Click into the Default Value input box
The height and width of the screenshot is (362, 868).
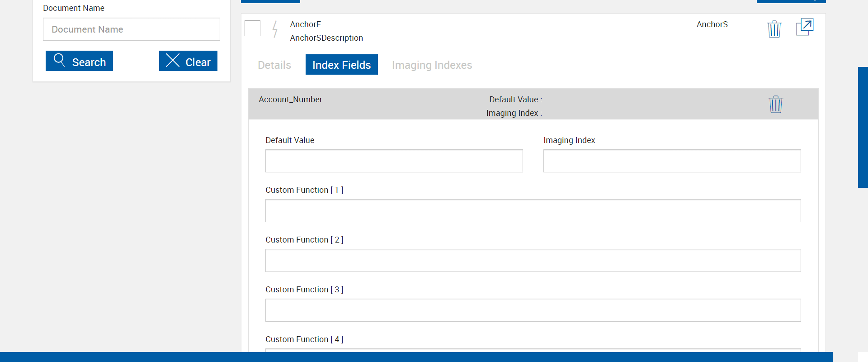pos(394,161)
